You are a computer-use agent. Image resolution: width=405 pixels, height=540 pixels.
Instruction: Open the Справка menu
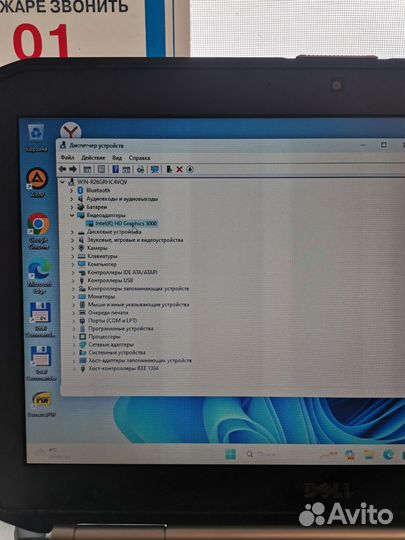(x=139, y=158)
